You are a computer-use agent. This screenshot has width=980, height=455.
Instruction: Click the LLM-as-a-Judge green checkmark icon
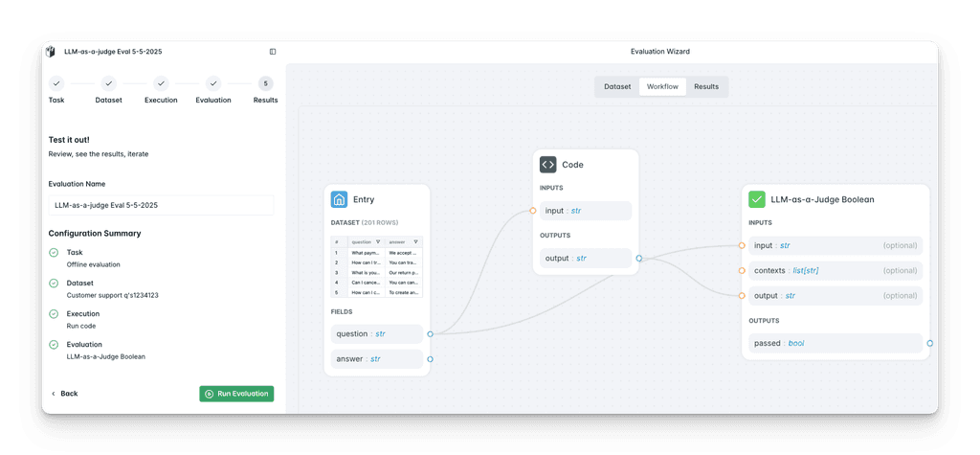pos(756,199)
